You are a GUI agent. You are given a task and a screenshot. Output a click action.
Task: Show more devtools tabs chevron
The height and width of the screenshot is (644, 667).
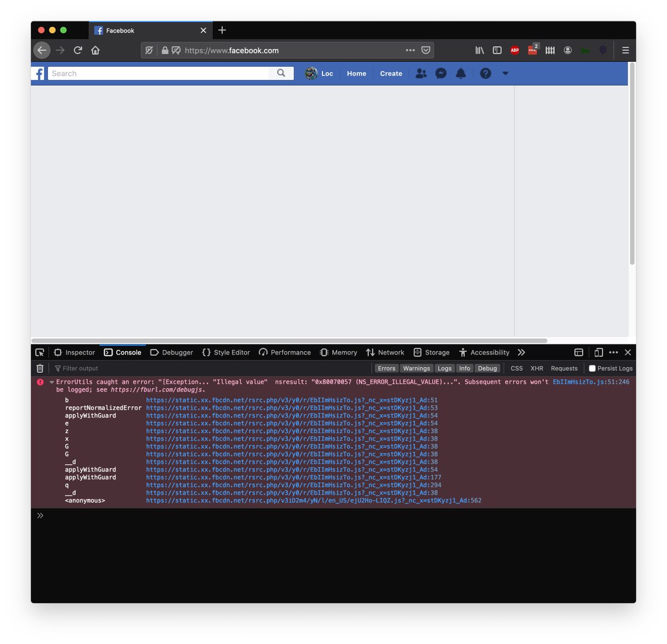(521, 353)
